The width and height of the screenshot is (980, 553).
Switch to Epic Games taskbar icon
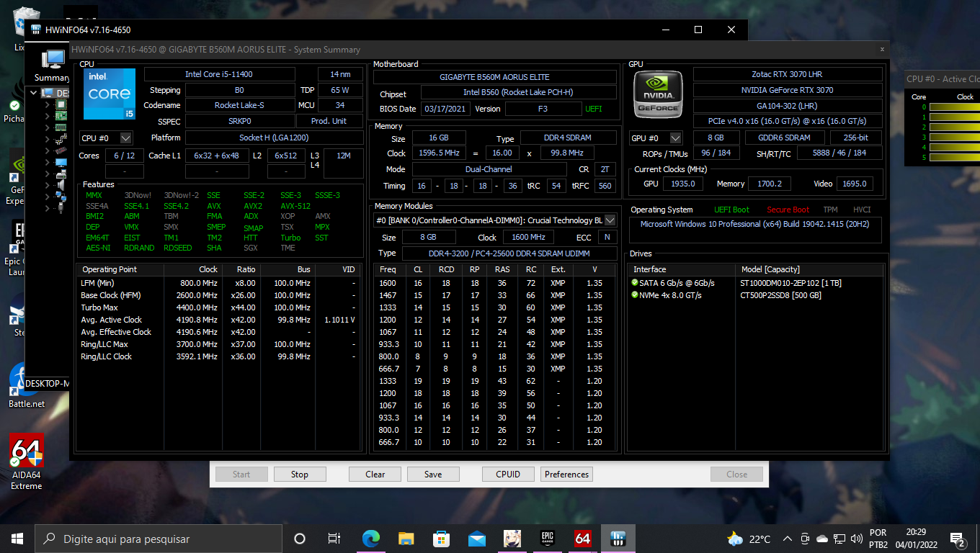click(x=548, y=539)
